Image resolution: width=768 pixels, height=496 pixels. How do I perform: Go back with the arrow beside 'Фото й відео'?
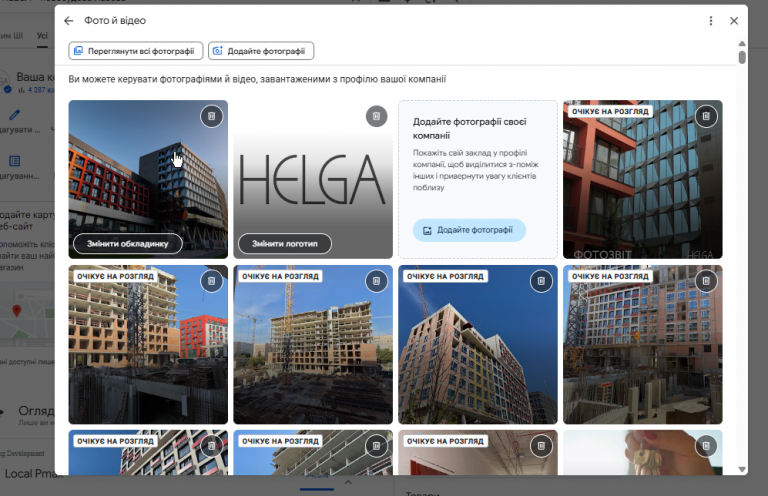[69, 21]
